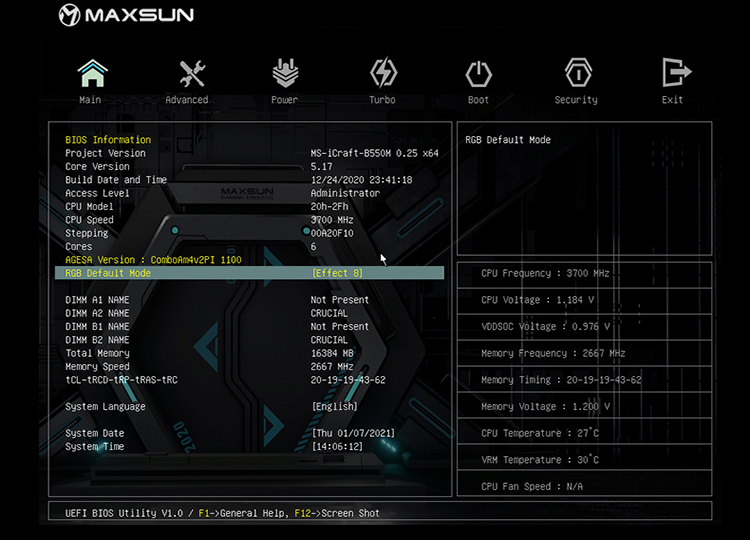
Task: Switch to the Boot tab label
Action: click(478, 99)
